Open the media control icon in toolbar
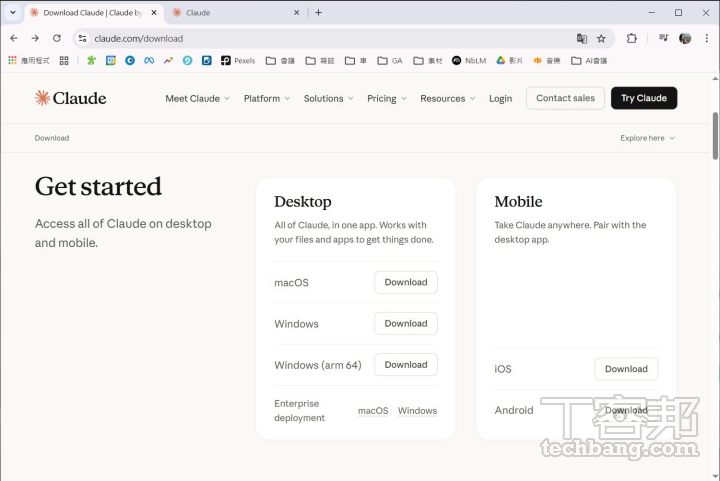The height and width of the screenshot is (481, 720). click(664, 38)
